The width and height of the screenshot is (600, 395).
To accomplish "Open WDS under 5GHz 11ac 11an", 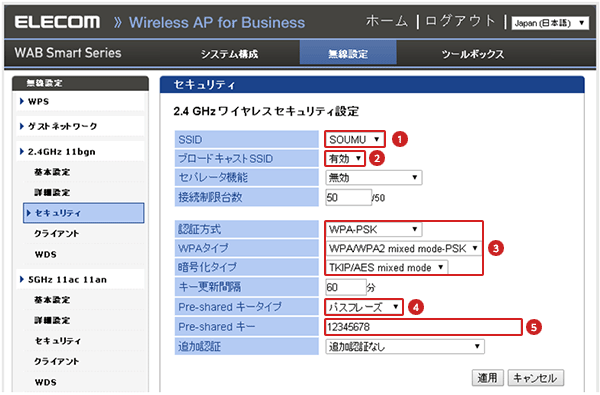I will pos(46,382).
